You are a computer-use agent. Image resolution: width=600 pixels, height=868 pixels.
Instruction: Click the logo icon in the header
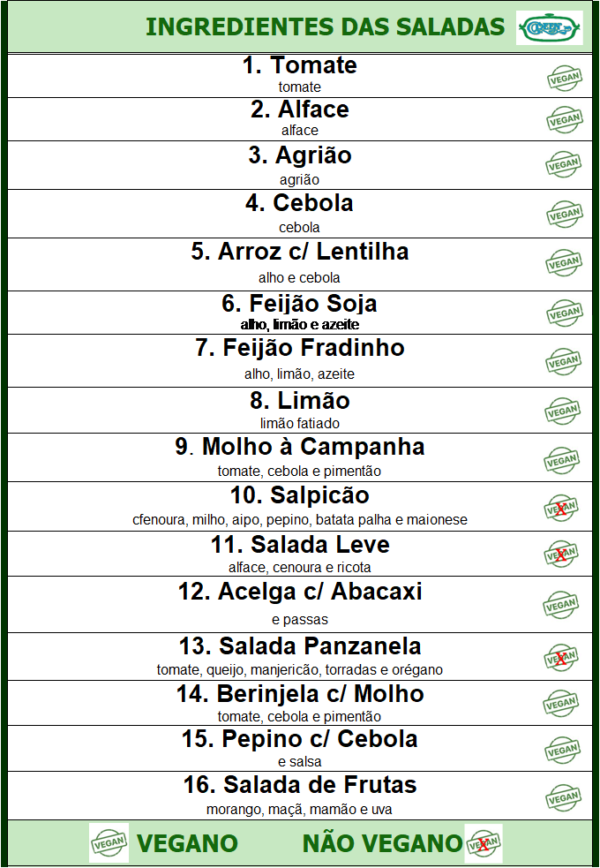point(549,27)
